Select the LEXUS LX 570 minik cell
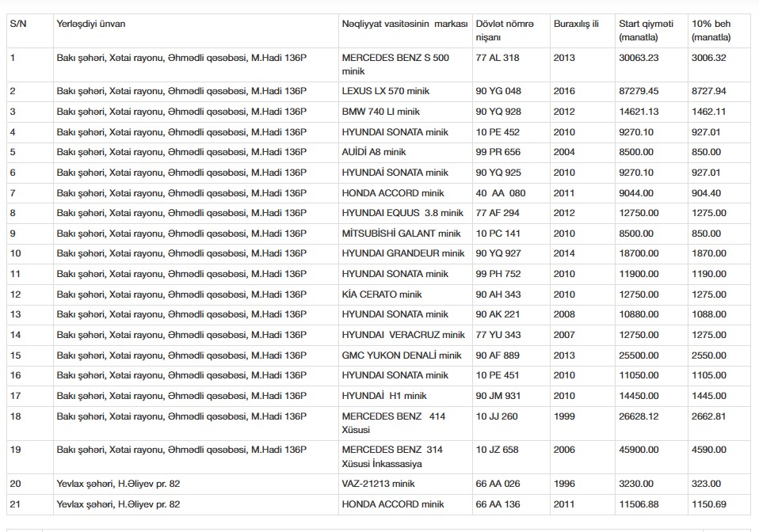Viewport: 759px width, 532px height. tap(387, 91)
